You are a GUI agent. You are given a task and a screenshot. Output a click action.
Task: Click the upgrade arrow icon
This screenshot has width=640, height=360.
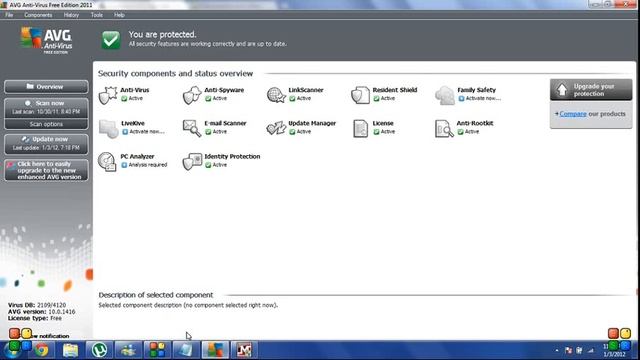562,90
